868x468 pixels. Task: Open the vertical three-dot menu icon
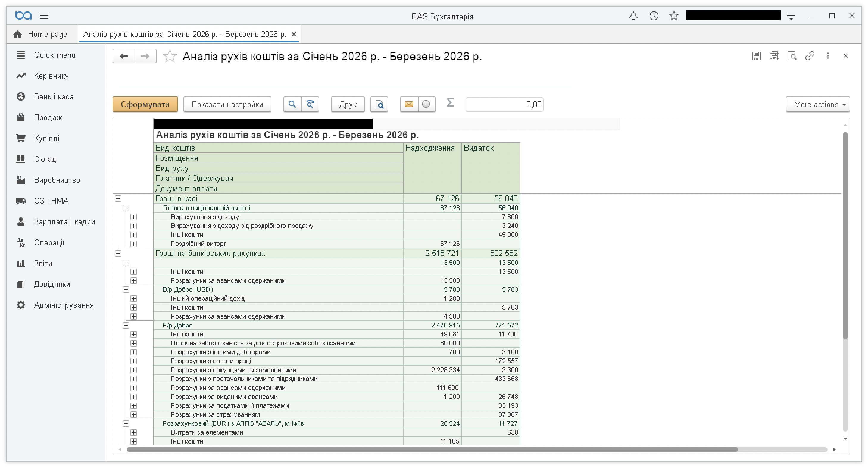click(828, 56)
